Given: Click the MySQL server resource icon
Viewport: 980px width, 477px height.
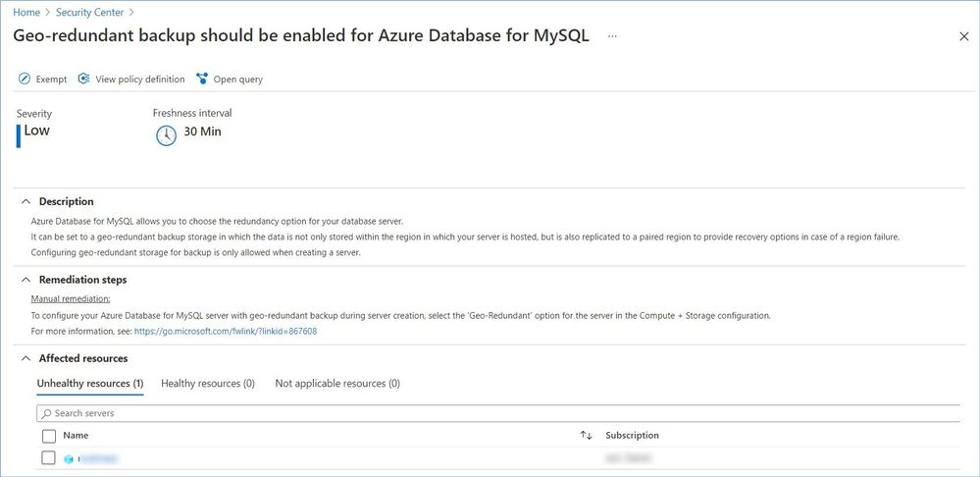Looking at the screenshot, I should click(69, 458).
